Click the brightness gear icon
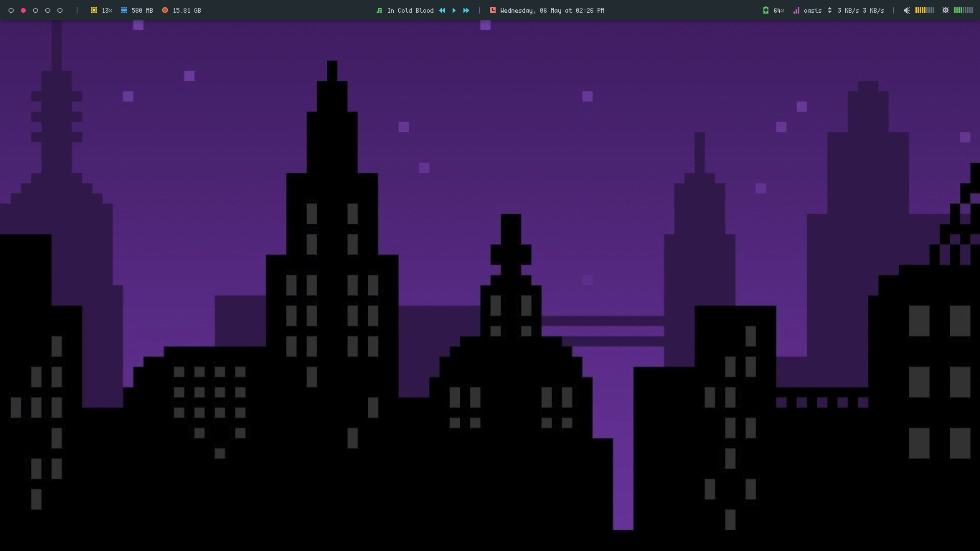980x551 pixels. (946, 10)
